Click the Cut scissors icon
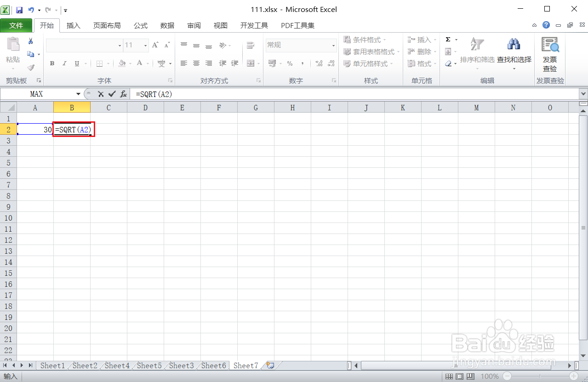The height and width of the screenshot is (382, 588). point(30,41)
